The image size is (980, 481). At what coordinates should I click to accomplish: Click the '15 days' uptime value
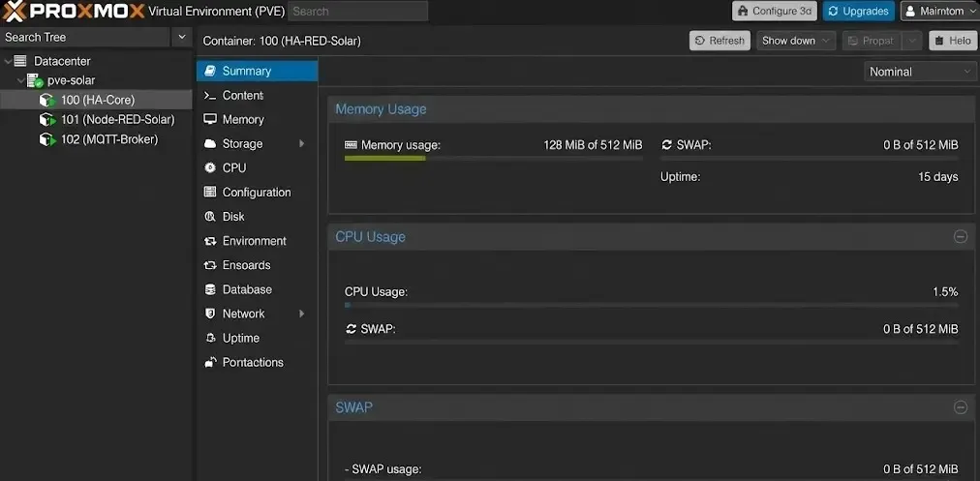pyautogui.click(x=937, y=177)
